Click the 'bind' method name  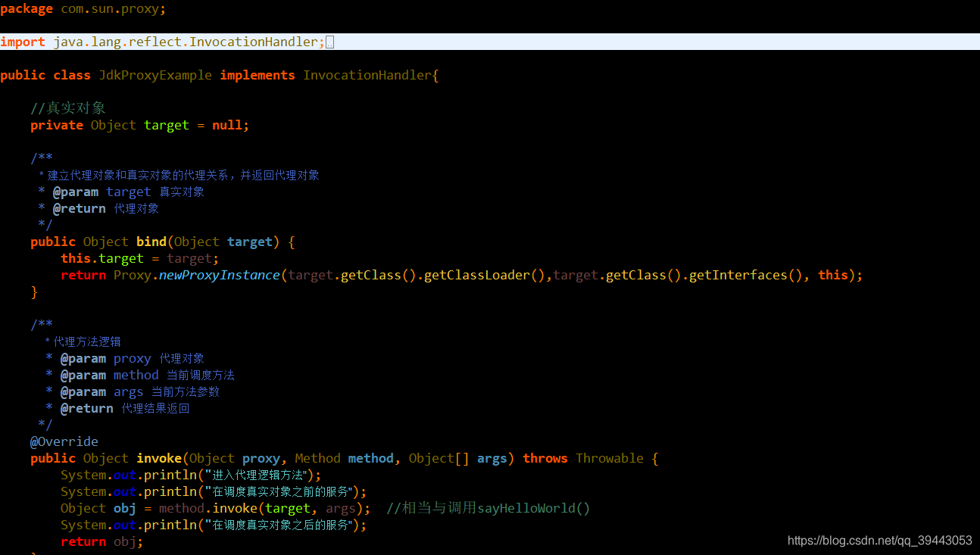pyautogui.click(x=151, y=242)
